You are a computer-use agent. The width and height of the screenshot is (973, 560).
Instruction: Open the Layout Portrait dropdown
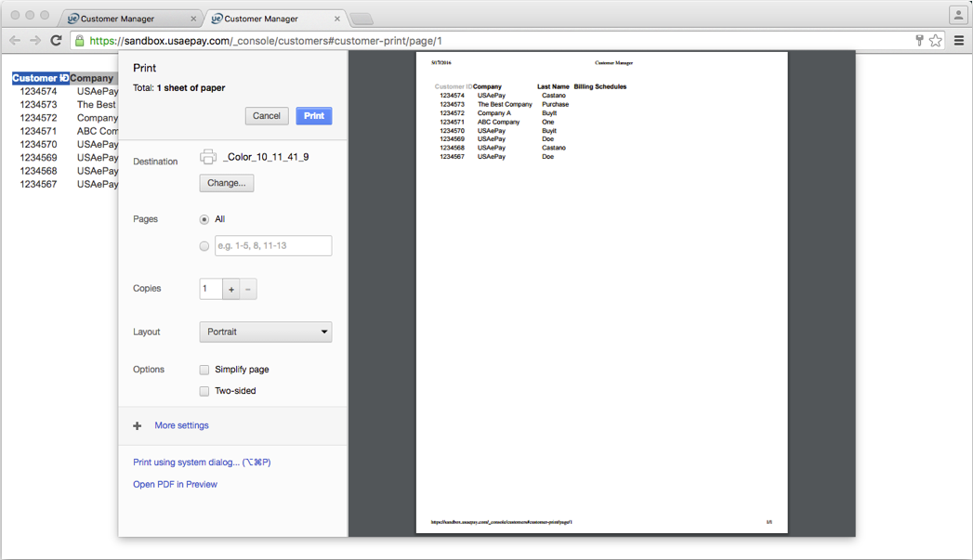click(x=266, y=332)
